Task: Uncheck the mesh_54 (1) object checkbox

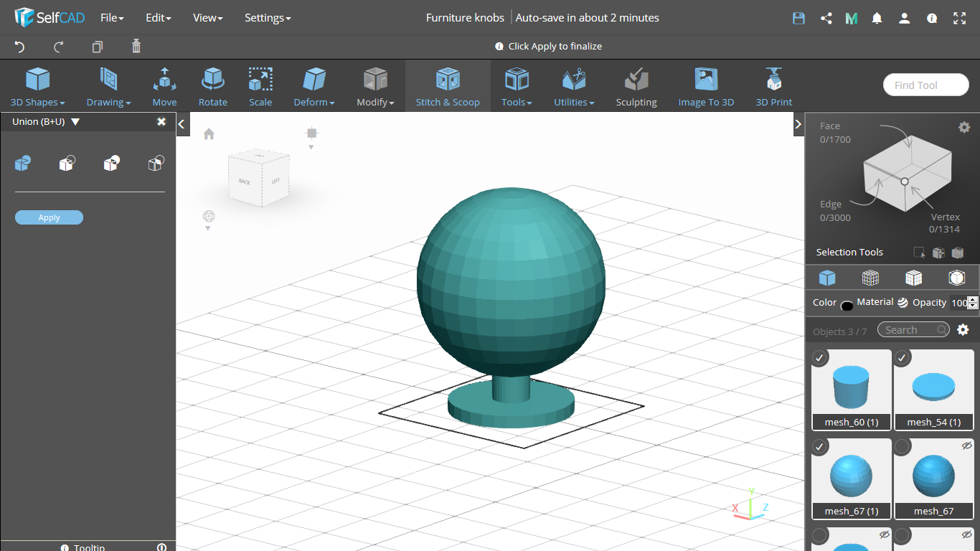Action: point(903,357)
